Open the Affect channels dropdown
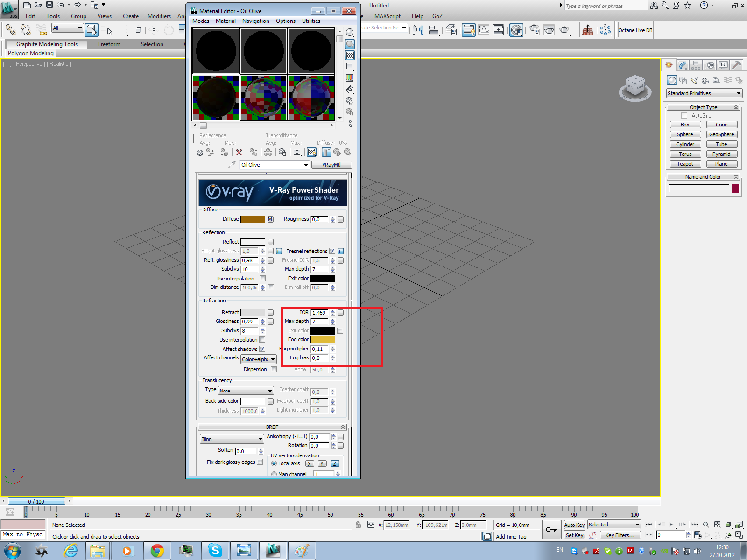Viewport: 747px width, 560px height. pyautogui.click(x=259, y=359)
